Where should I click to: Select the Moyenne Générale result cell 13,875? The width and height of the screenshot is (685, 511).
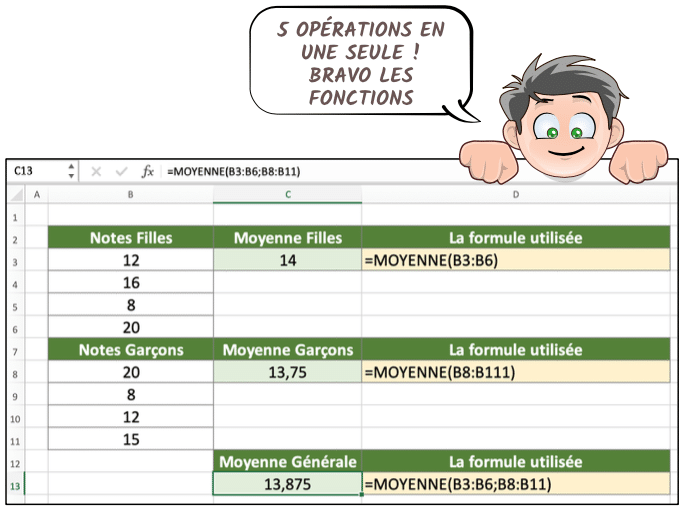point(288,485)
